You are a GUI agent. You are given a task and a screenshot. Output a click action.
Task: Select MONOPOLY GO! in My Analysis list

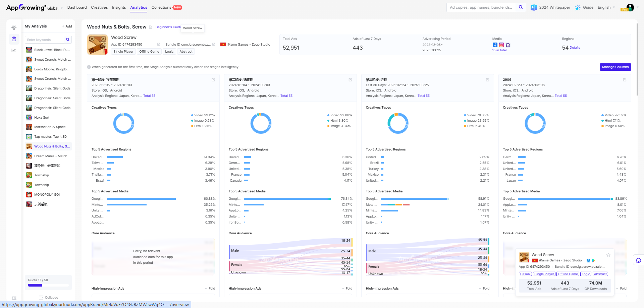click(48, 195)
